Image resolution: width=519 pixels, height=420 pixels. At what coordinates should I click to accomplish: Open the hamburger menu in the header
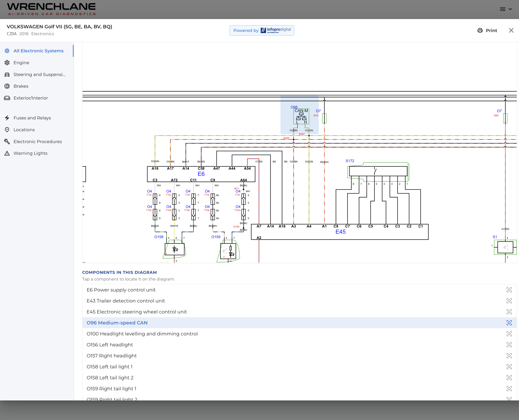(x=503, y=9)
